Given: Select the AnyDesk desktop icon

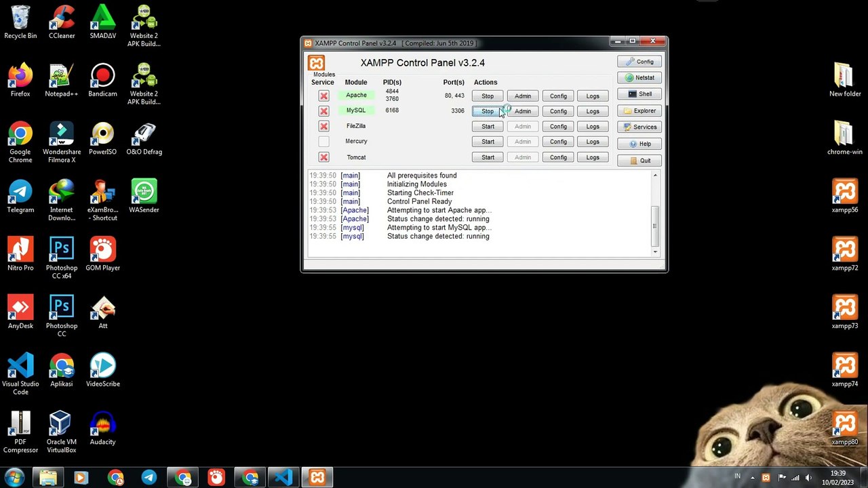Looking at the screenshot, I should click(x=20, y=313).
